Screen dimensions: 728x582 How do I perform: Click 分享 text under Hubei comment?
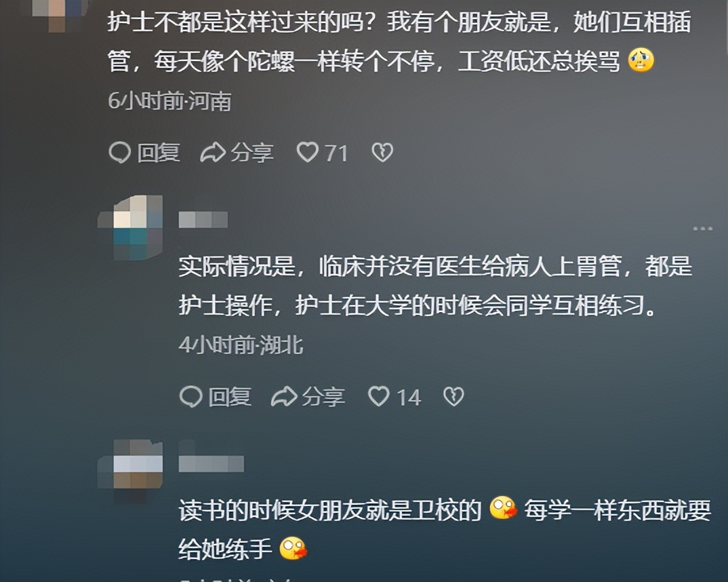[323, 397]
